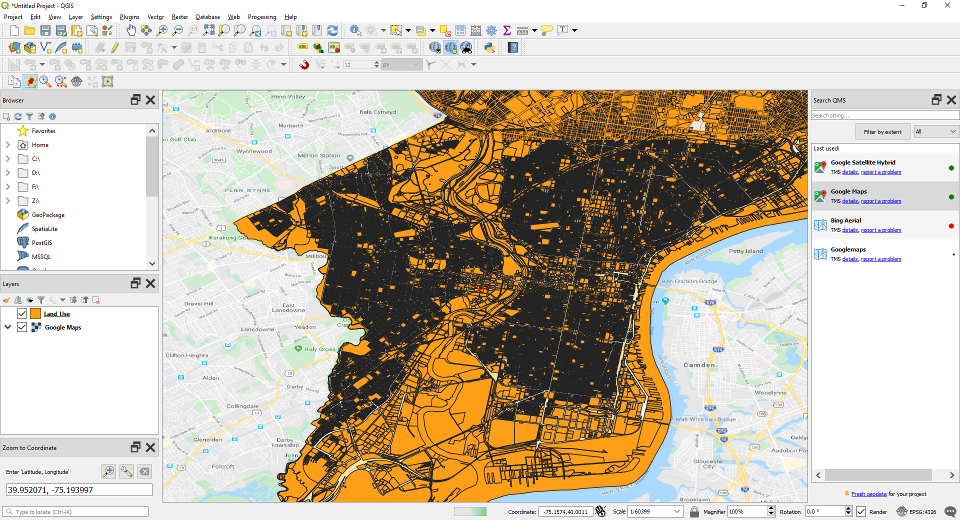Open the 'All' filter dropdown in QMS

[x=935, y=131]
